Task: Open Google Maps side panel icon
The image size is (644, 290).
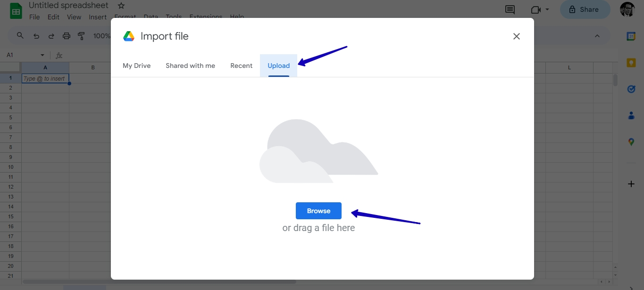Action: tap(631, 142)
